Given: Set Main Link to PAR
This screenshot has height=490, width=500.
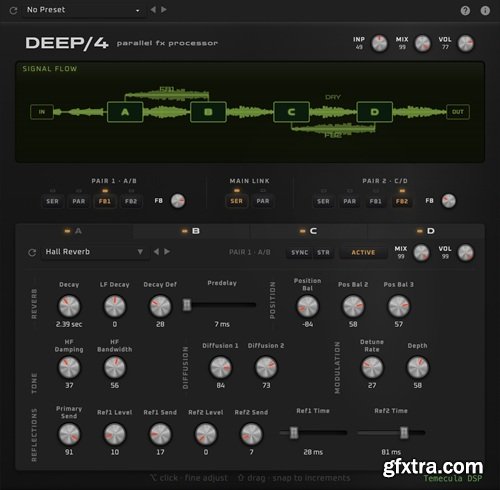Looking at the screenshot, I should [263, 201].
